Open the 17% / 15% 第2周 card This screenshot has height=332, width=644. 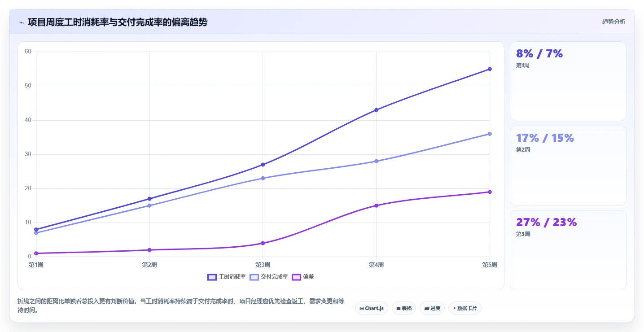[x=568, y=166]
